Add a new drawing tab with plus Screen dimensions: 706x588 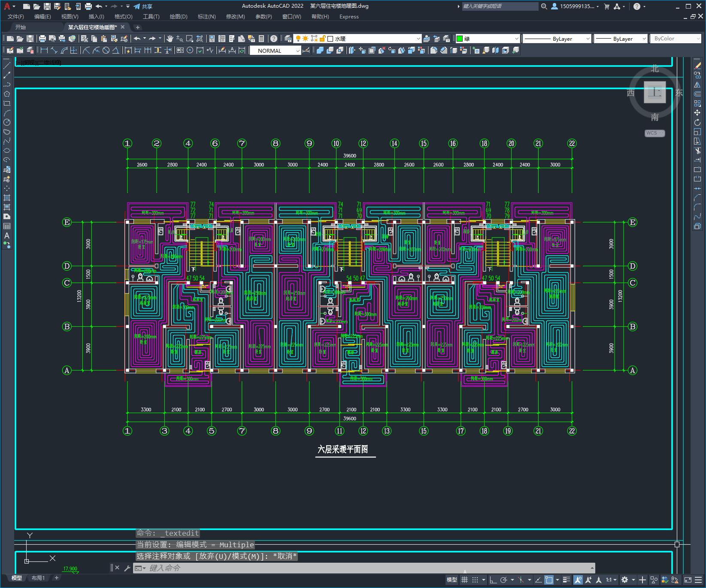pos(137,27)
